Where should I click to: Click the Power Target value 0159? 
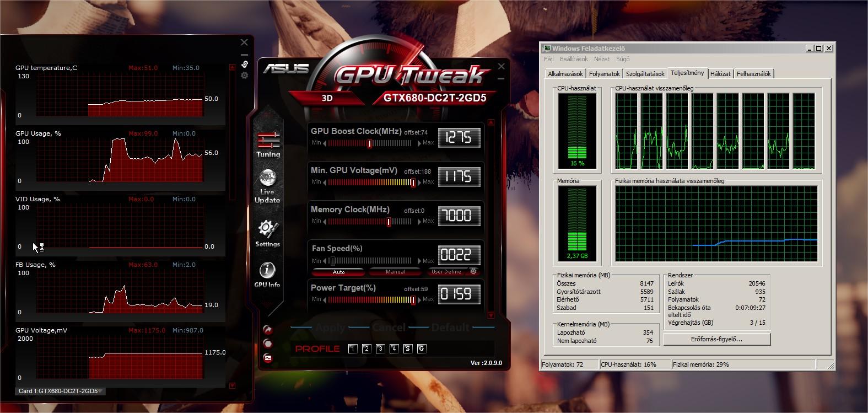(459, 294)
